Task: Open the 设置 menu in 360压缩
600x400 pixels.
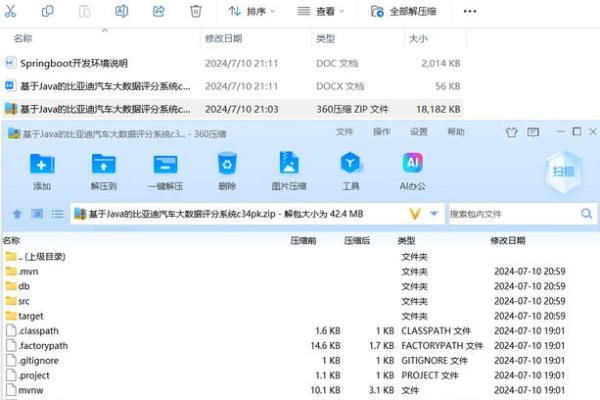Action: [x=419, y=132]
